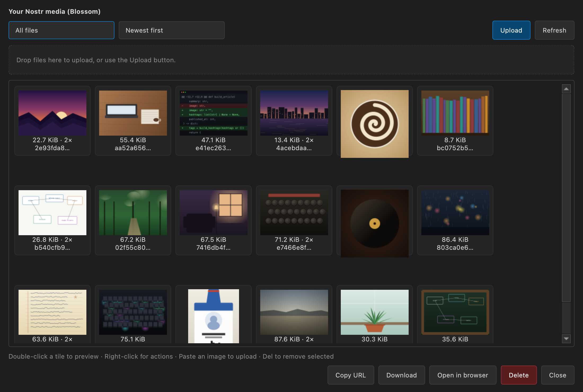Select the purple mountain sunset thumbnail 2e93fda8
The height and width of the screenshot is (392, 583).
click(52, 113)
